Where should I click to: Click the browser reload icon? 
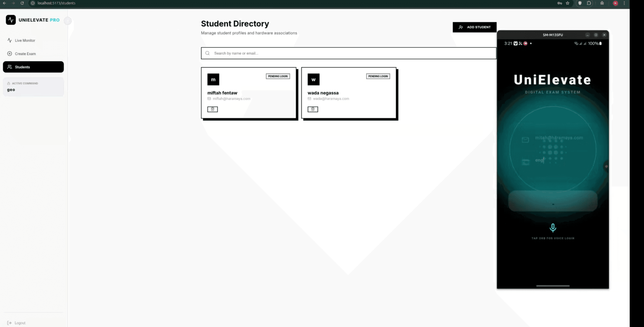(22, 3)
